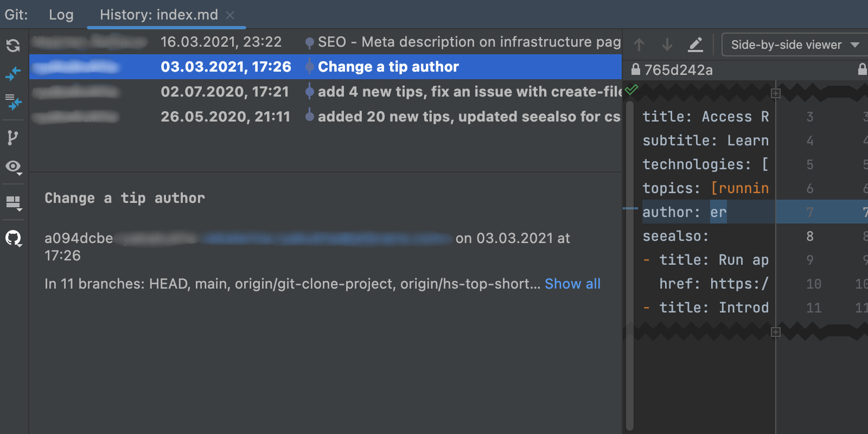Click the Compare with local icon

13,101
